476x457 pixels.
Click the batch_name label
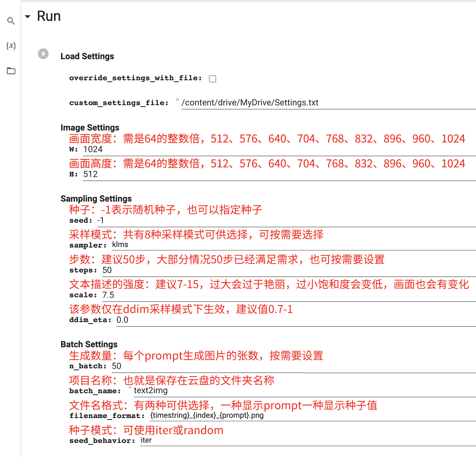pyautogui.click(x=95, y=391)
